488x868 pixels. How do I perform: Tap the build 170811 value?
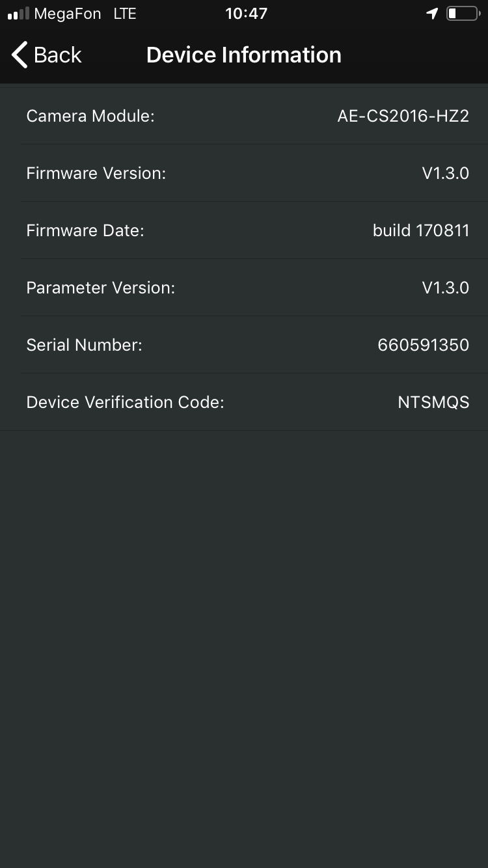coord(420,231)
